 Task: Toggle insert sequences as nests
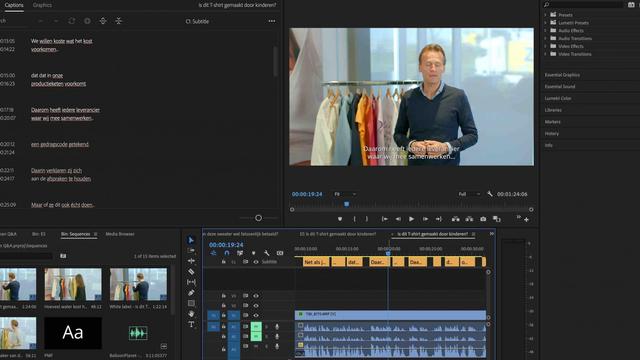tap(213, 253)
